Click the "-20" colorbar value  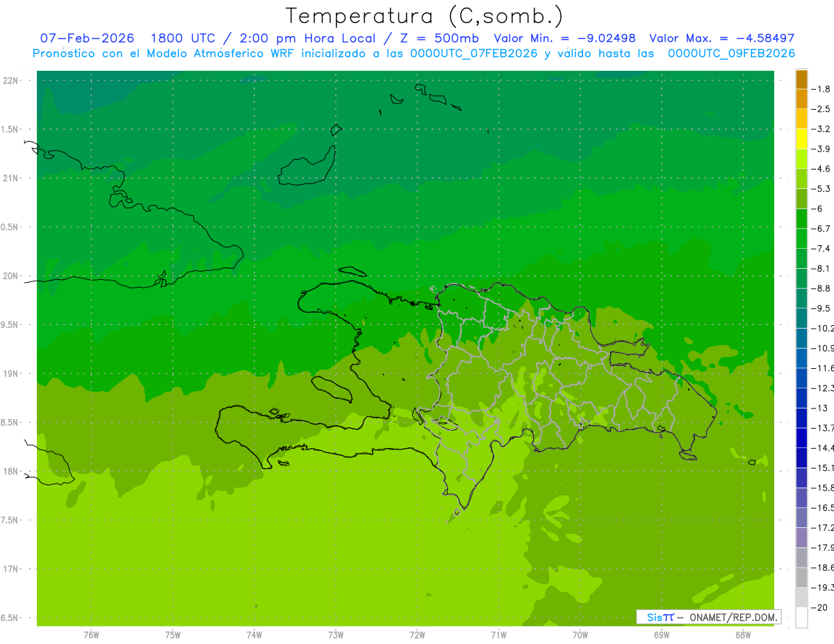click(819, 607)
